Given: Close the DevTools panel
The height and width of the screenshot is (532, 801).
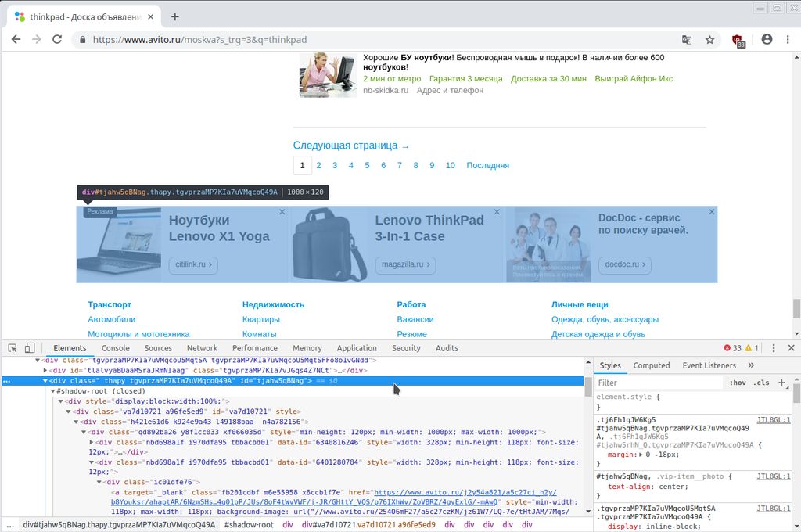Looking at the screenshot, I should 792,348.
